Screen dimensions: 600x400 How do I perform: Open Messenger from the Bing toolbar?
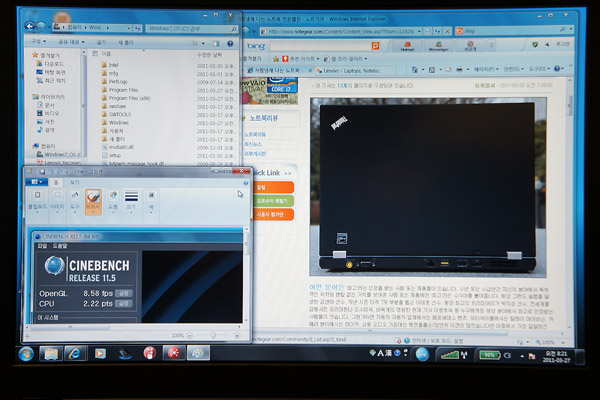(439, 46)
